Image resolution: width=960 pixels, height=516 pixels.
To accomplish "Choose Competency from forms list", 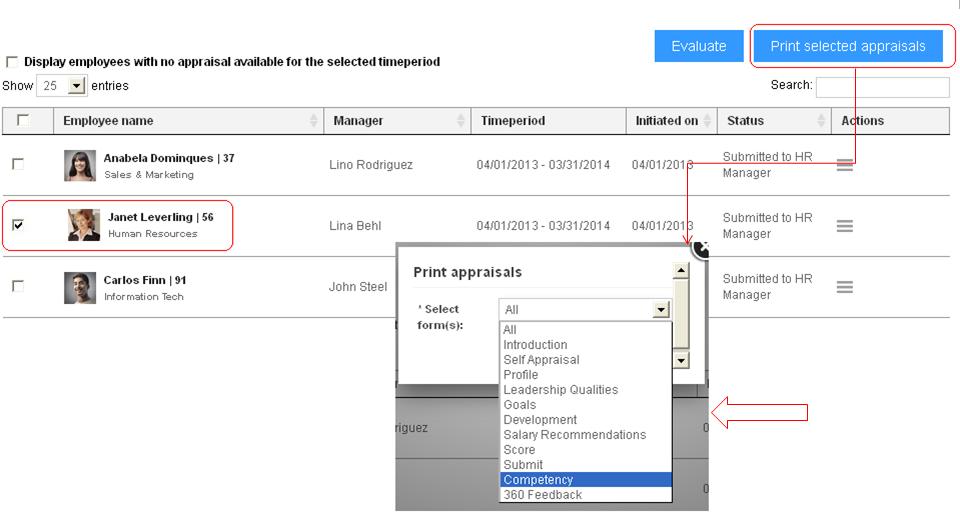I will [586, 480].
